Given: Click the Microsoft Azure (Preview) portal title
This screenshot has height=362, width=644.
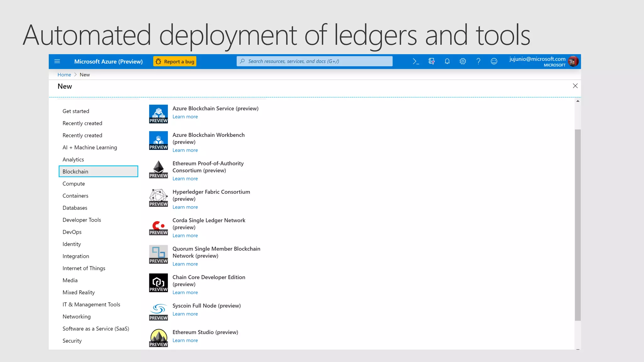Looking at the screenshot, I should (108, 62).
